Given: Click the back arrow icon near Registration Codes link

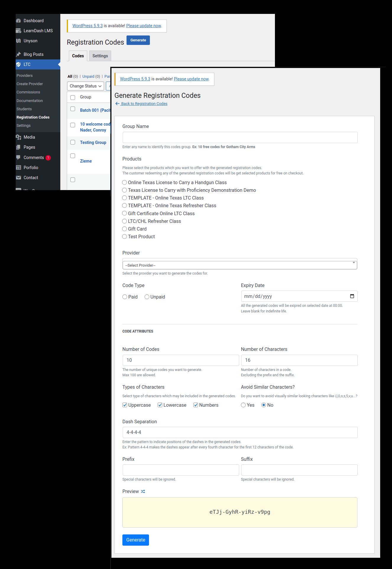Looking at the screenshot, I should (117, 104).
